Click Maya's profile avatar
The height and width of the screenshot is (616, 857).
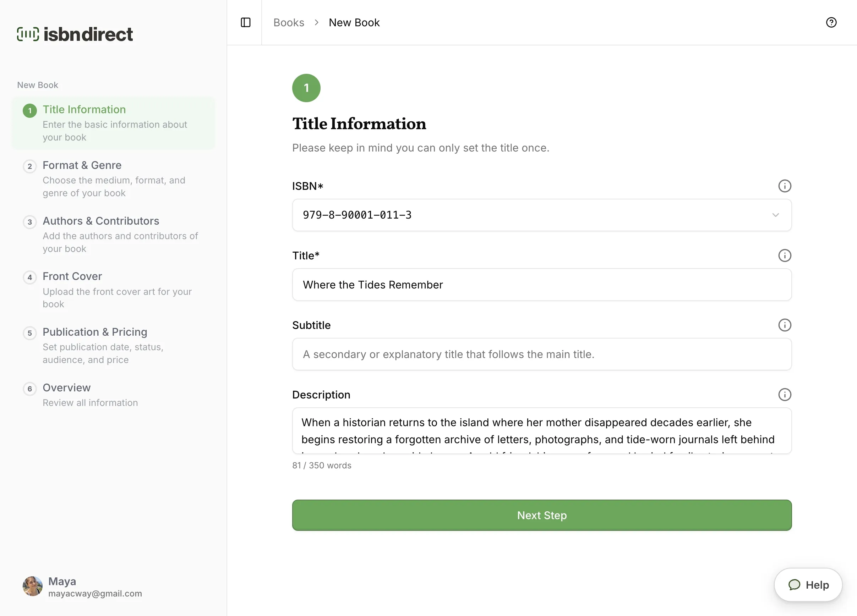33,586
